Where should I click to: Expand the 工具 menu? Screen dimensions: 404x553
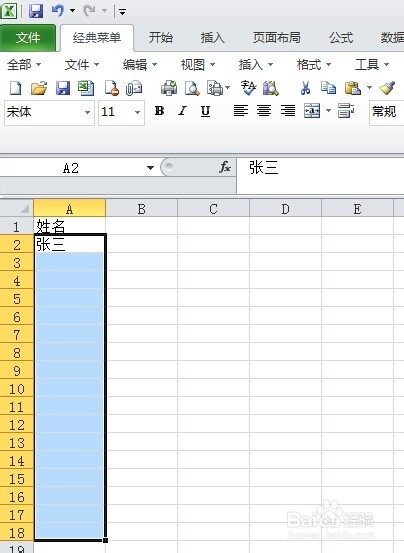pos(372,65)
